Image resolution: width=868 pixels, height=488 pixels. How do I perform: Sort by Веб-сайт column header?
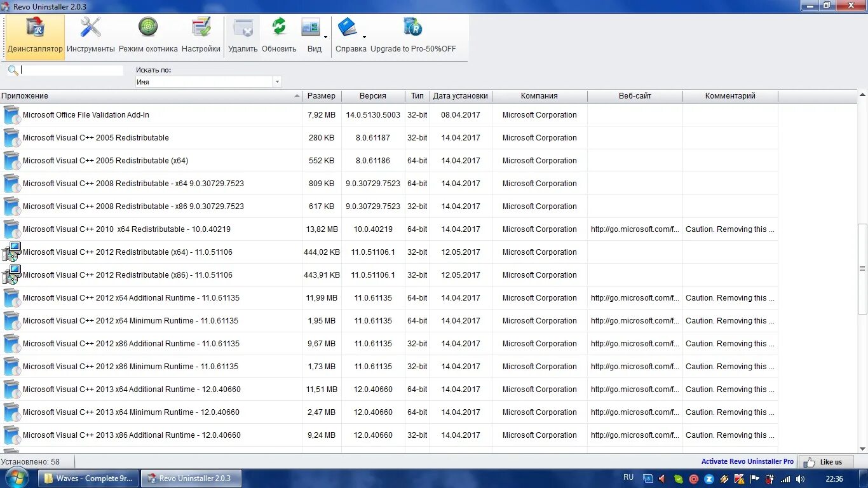click(635, 96)
